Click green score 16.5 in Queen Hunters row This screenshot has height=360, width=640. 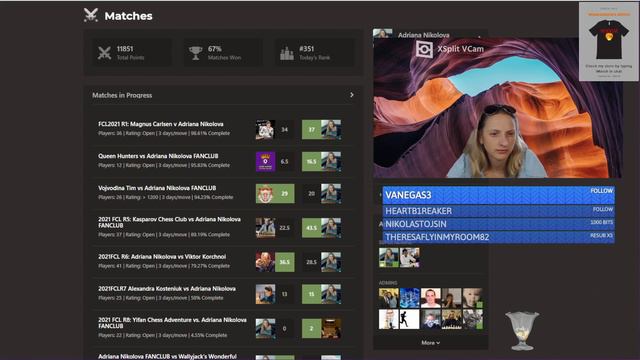point(311,162)
